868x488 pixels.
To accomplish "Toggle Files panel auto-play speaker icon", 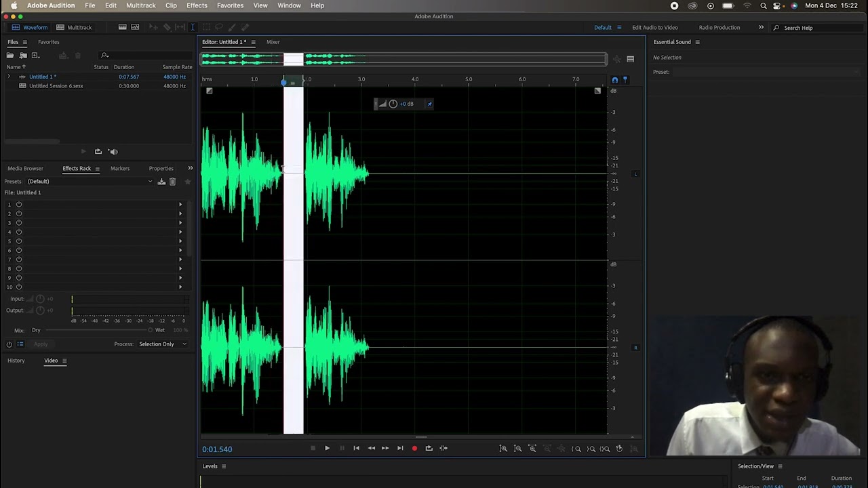I will pyautogui.click(x=113, y=151).
